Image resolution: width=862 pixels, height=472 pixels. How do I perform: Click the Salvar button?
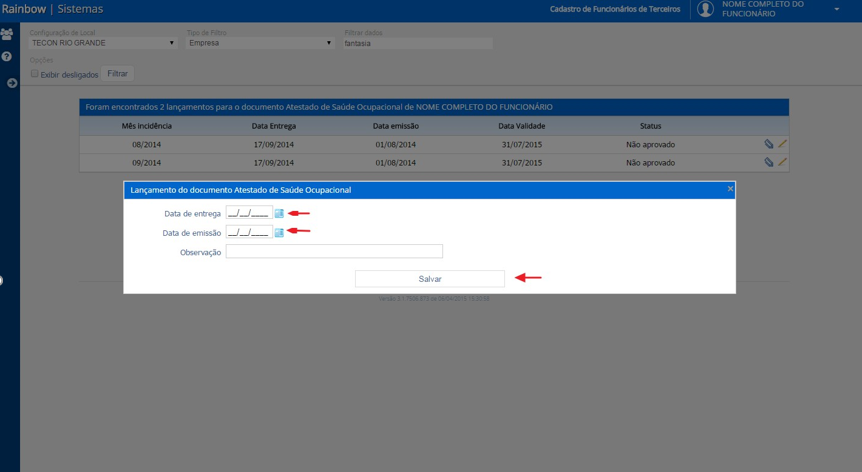click(x=430, y=279)
